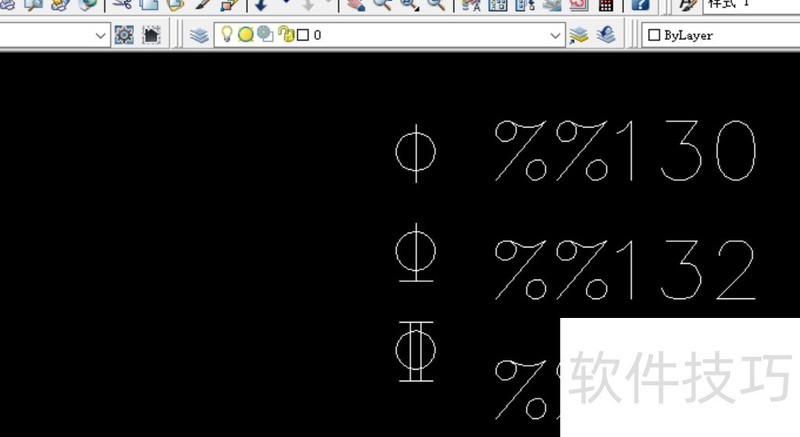Screen dimensions: 800x437
Task: Select the %%132 text in drawing
Action: point(625,269)
